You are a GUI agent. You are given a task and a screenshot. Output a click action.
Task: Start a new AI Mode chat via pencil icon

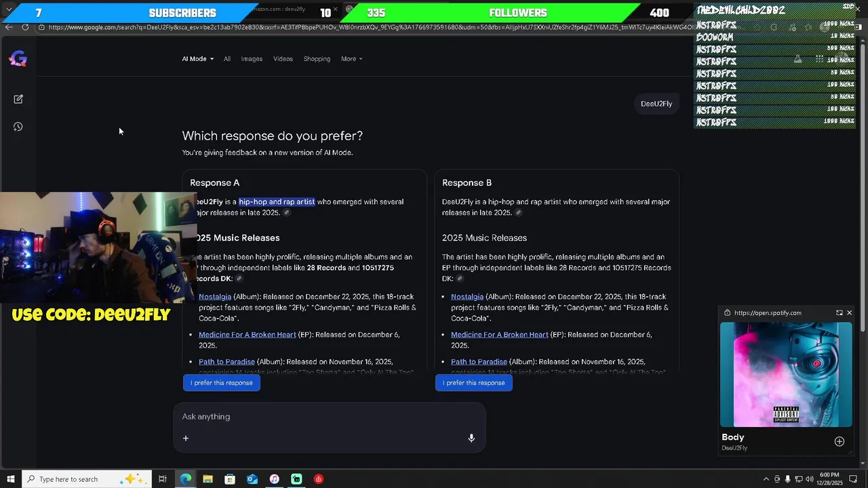[x=18, y=99]
